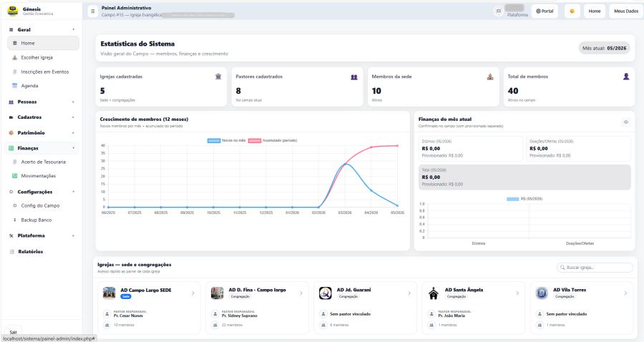The image size is (644, 342).
Task: Click pastor name Pr. Sidney Suprano
Action: 240,316
